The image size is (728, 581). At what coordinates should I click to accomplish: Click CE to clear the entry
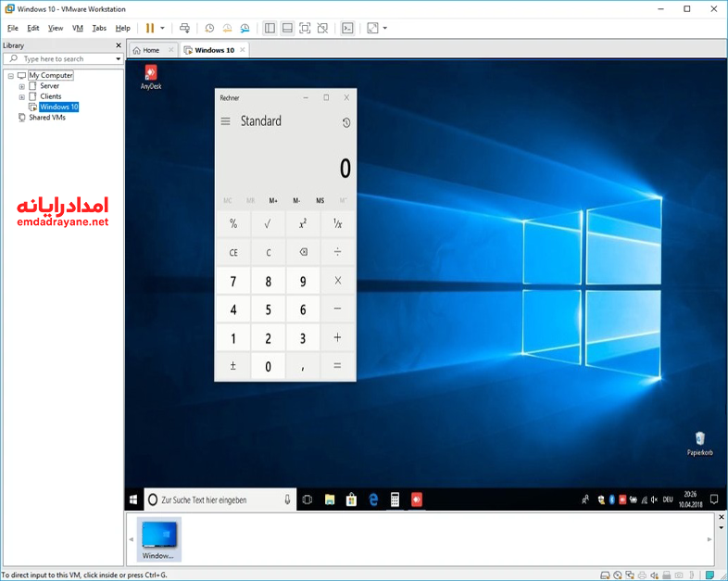(233, 253)
